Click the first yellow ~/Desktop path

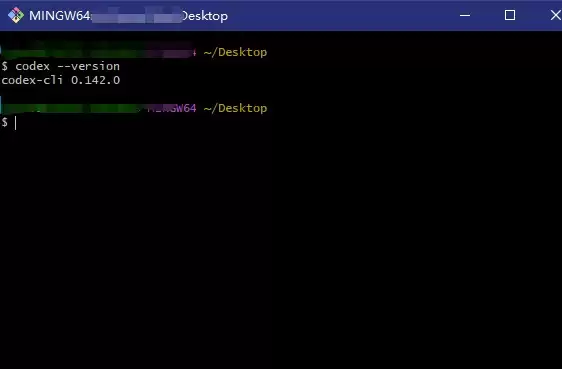click(x=235, y=52)
